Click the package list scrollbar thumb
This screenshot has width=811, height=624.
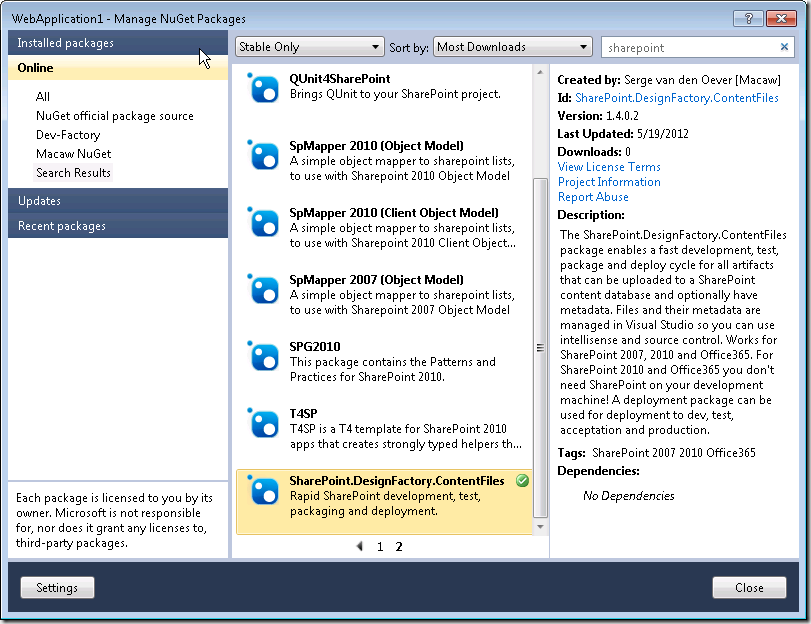click(x=540, y=348)
